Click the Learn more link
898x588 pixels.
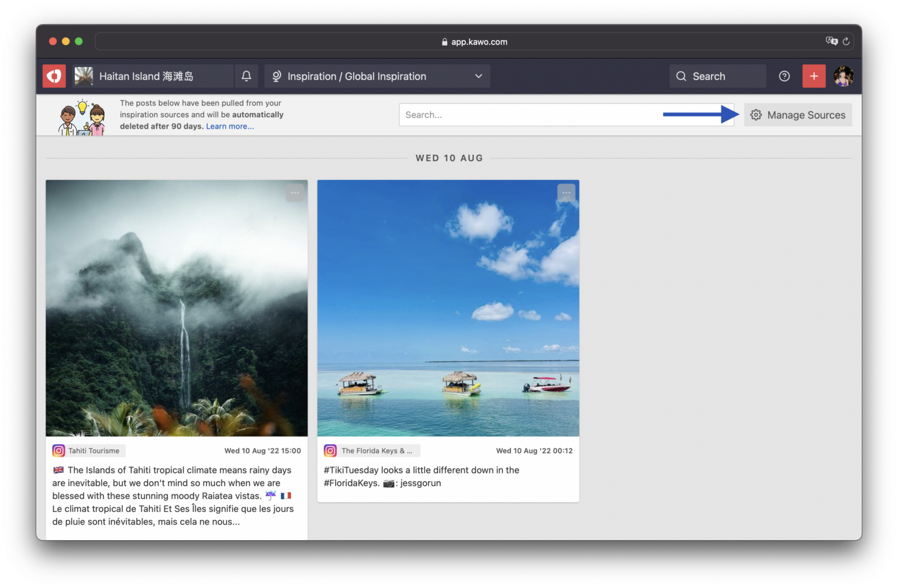coord(229,126)
